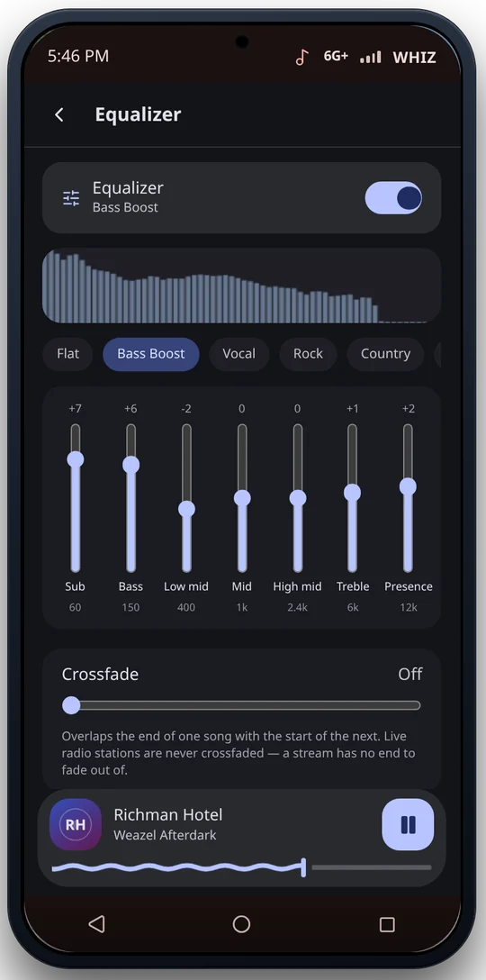The width and height of the screenshot is (486, 980).
Task: Click the Crossfade Off value
Action: (x=410, y=675)
